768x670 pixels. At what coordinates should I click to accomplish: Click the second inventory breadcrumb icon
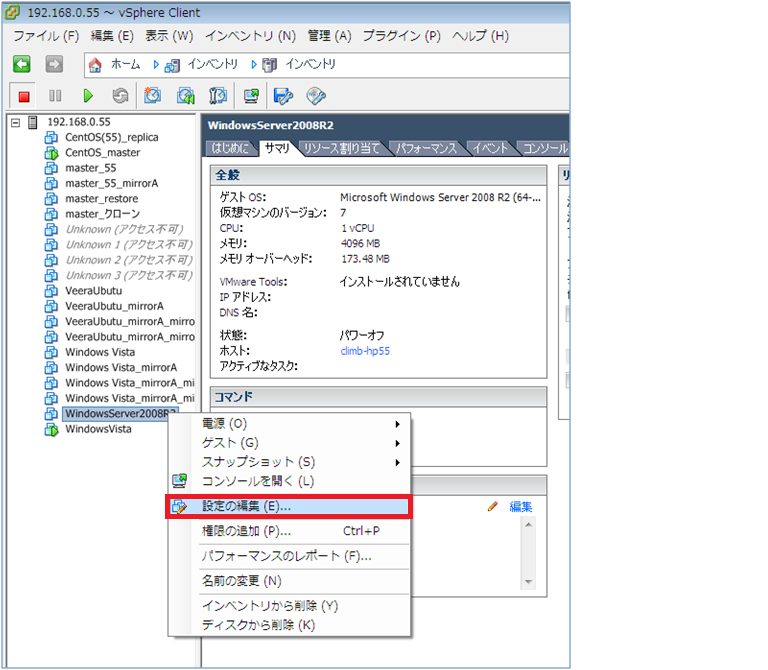click(269, 65)
